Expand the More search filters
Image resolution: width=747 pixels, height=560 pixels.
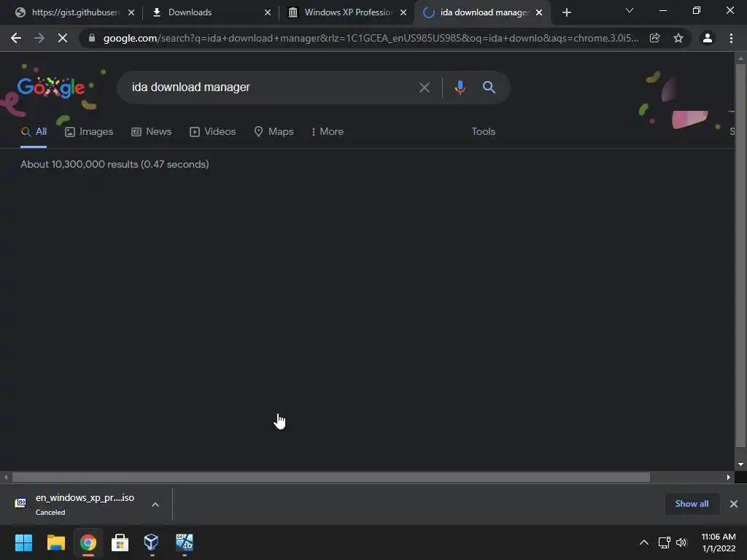coord(328,132)
